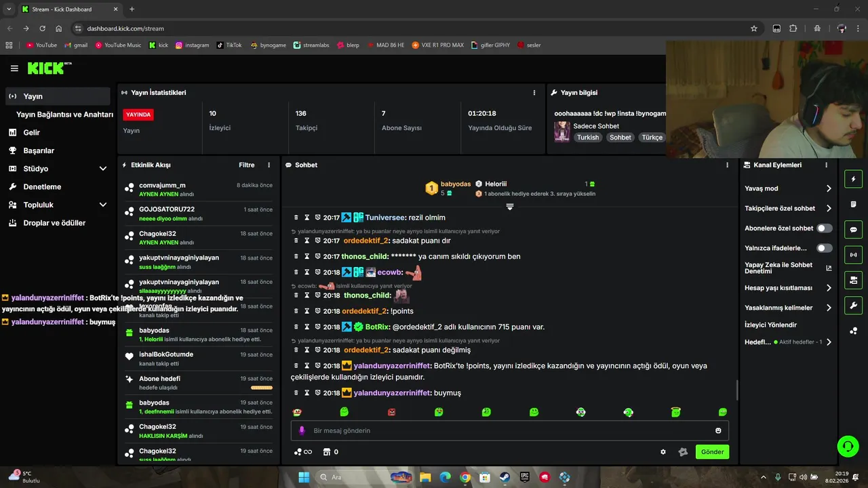
Task: Bookmark this page with the star icon
Action: [x=753, y=28]
